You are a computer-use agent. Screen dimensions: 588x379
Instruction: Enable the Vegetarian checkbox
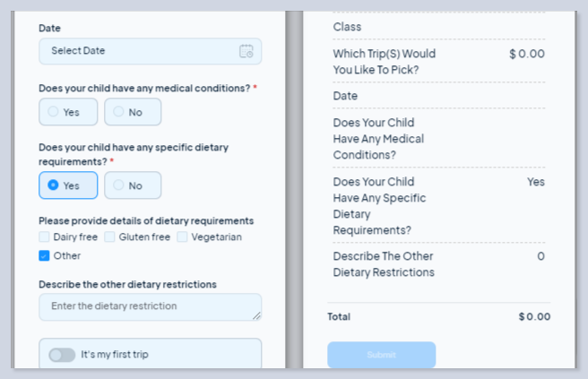182,237
